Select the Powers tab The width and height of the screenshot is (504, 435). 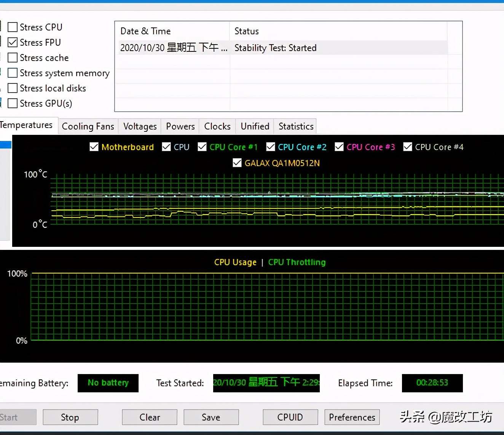point(180,126)
